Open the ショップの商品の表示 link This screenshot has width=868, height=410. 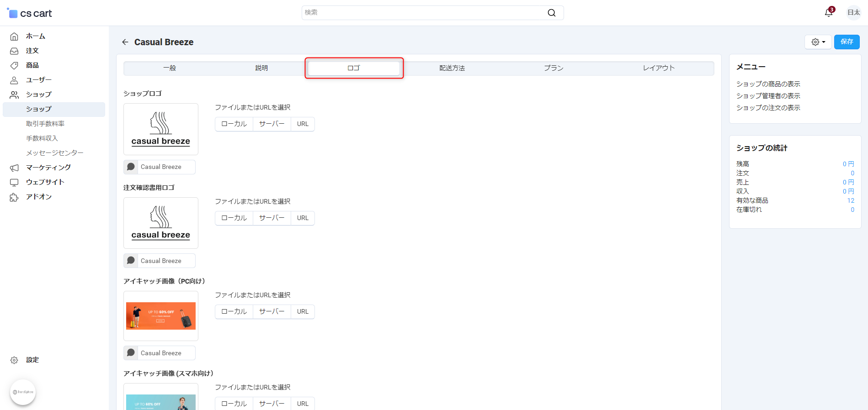[768, 84]
